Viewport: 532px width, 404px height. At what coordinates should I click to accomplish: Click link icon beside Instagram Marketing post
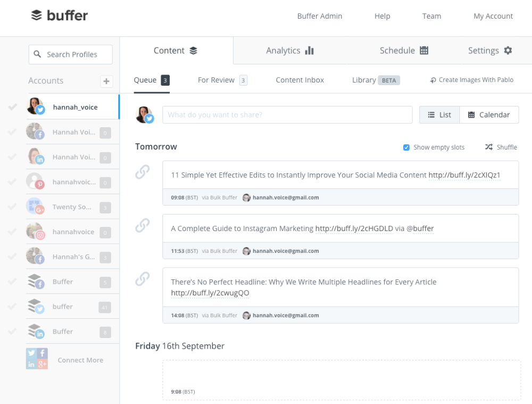coord(143,226)
